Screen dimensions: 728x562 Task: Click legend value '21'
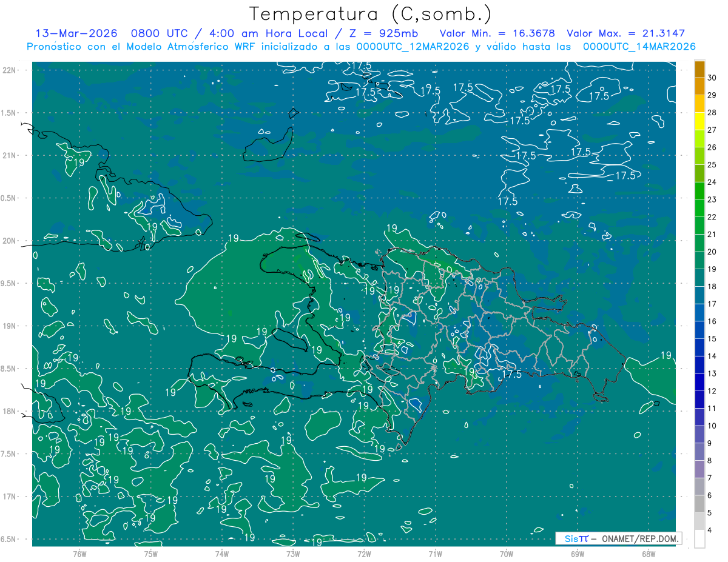pos(712,235)
